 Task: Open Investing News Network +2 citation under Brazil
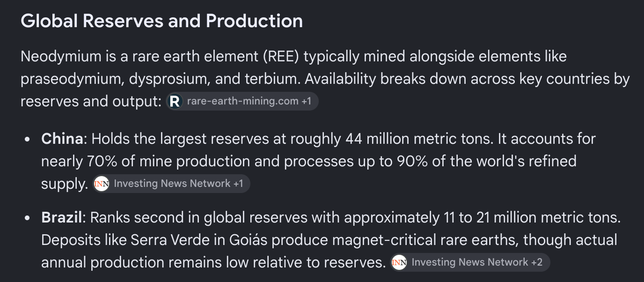[x=470, y=262]
